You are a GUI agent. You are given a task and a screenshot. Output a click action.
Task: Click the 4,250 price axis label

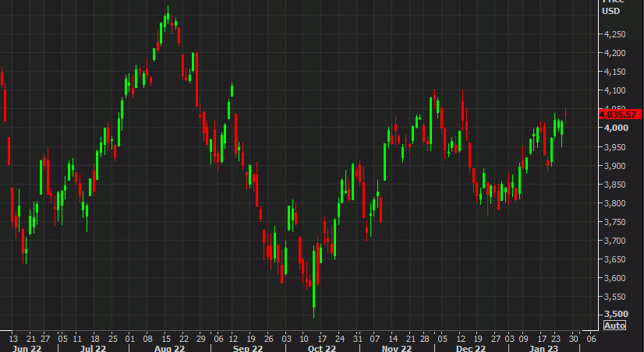point(615,34)
